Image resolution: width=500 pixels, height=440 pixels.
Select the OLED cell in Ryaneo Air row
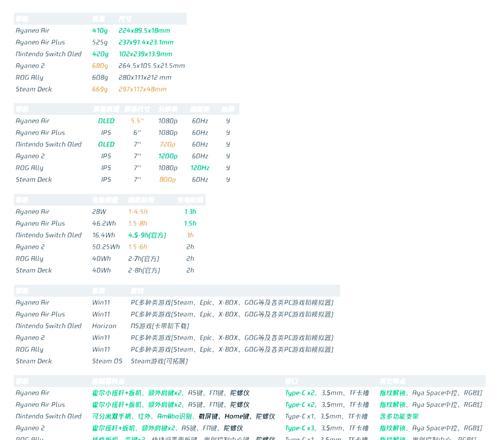106,121
